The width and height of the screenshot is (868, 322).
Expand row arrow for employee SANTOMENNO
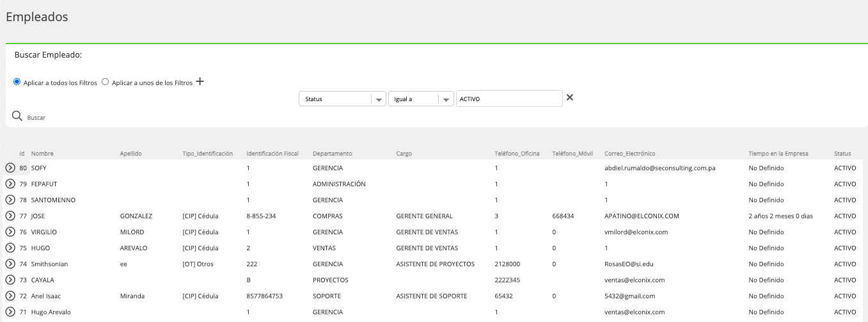pyautogui.click(x=10, y=200)
